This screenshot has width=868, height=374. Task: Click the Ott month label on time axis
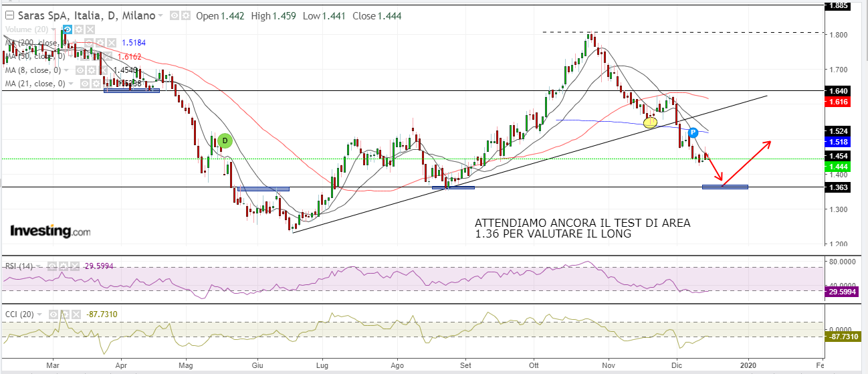point(533,366)
